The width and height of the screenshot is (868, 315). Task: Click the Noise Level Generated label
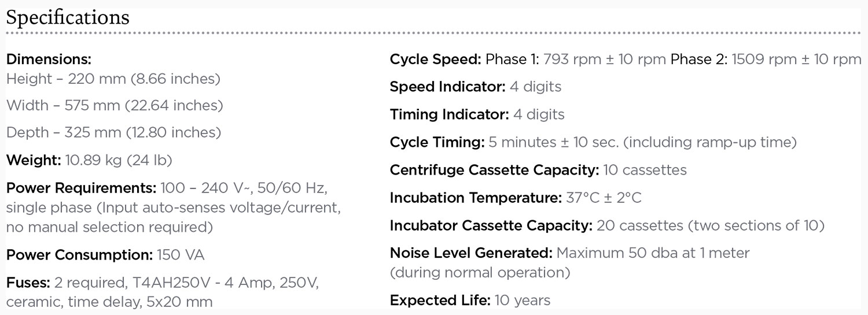point(471,253)
